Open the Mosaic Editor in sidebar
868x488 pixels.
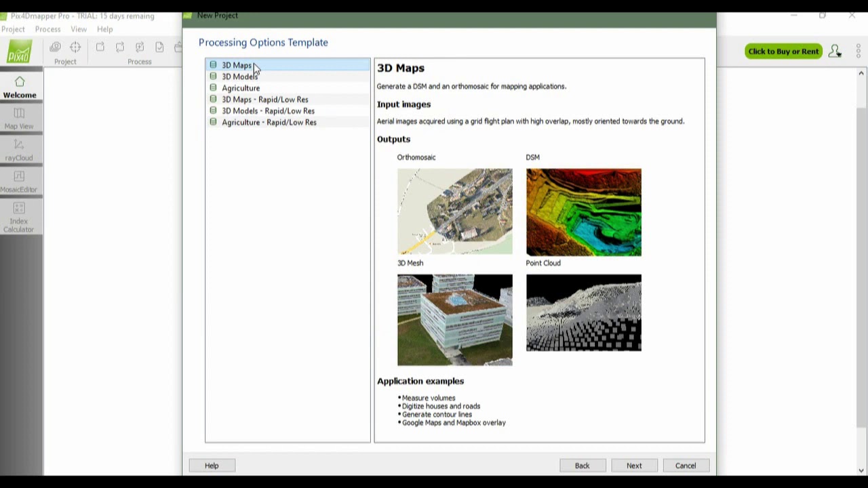(19, 182)
